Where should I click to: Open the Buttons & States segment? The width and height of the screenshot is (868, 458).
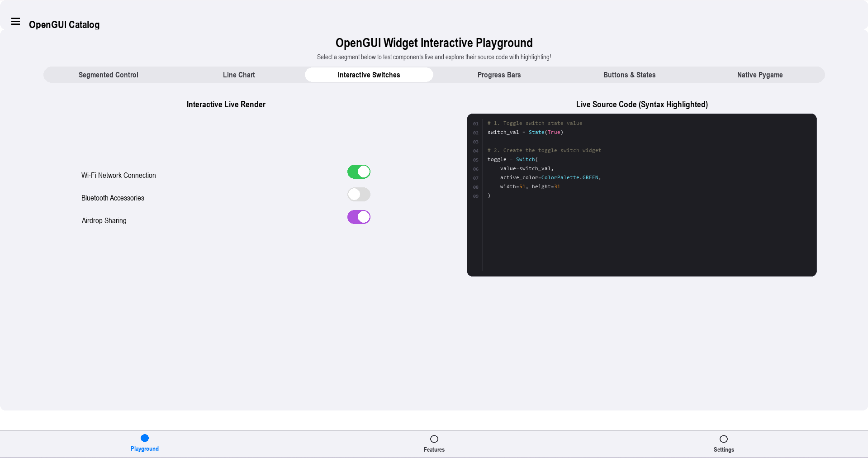pos(630,75)
